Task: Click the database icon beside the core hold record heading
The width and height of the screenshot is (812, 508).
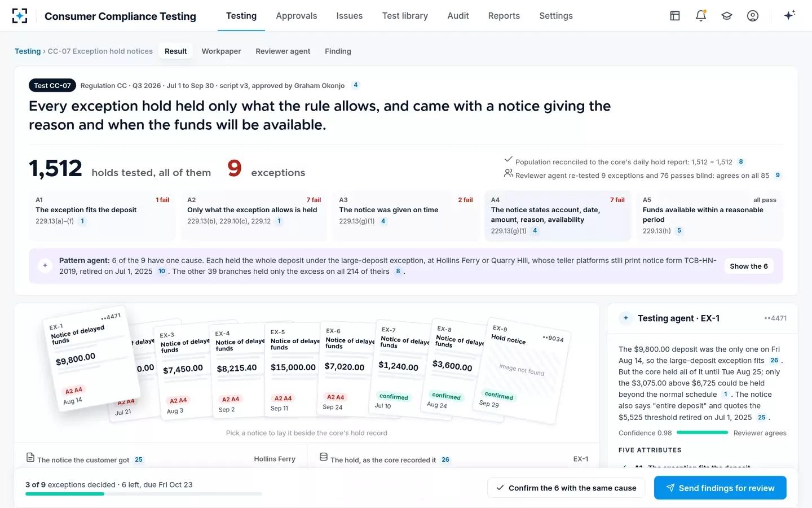Action: coord(324,457)
